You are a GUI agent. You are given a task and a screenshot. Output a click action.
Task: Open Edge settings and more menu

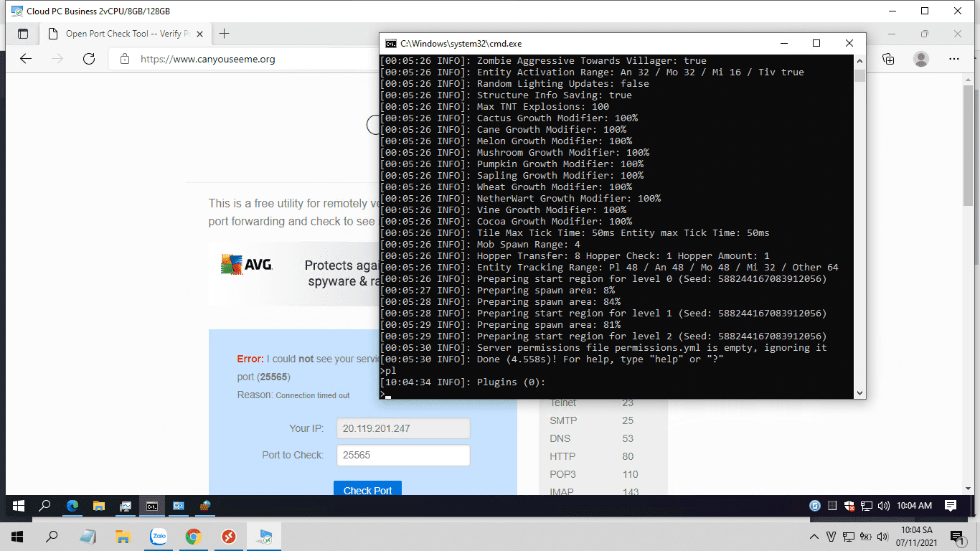953,59
